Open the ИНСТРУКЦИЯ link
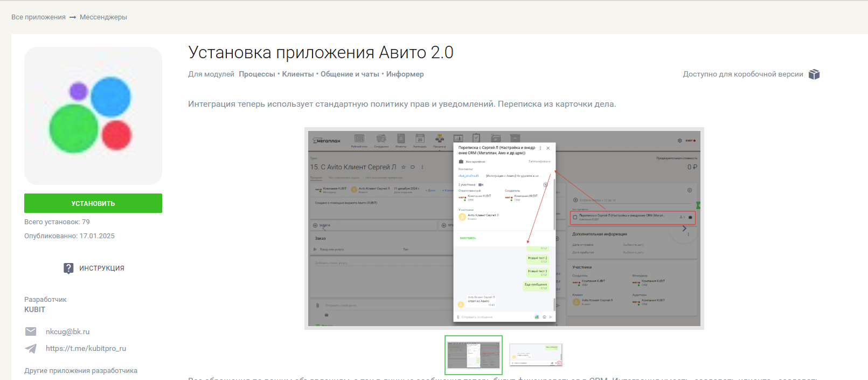Image resolution: width=868 pixels, height=380 pixels. pyautogui.click(x=102, y=268)
